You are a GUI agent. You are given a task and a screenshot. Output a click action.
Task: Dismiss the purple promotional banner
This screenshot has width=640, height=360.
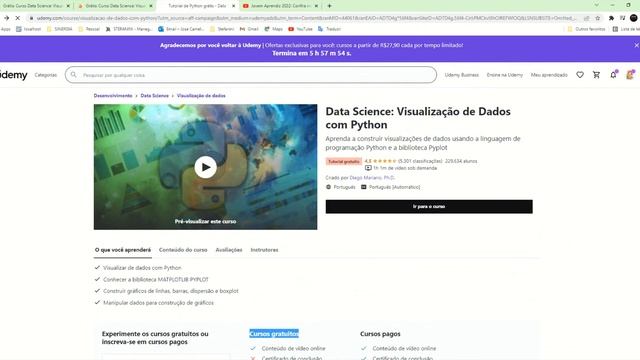pyautogui.click(x=636, y=45)
